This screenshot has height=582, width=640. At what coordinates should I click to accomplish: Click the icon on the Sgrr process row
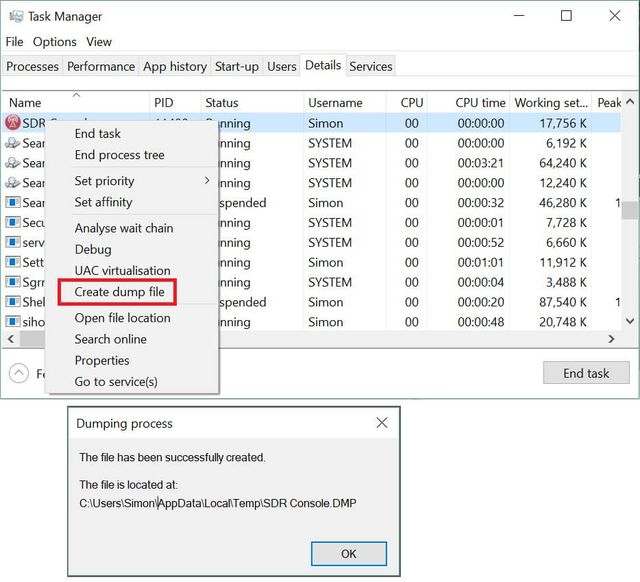[x=12, y=282]
